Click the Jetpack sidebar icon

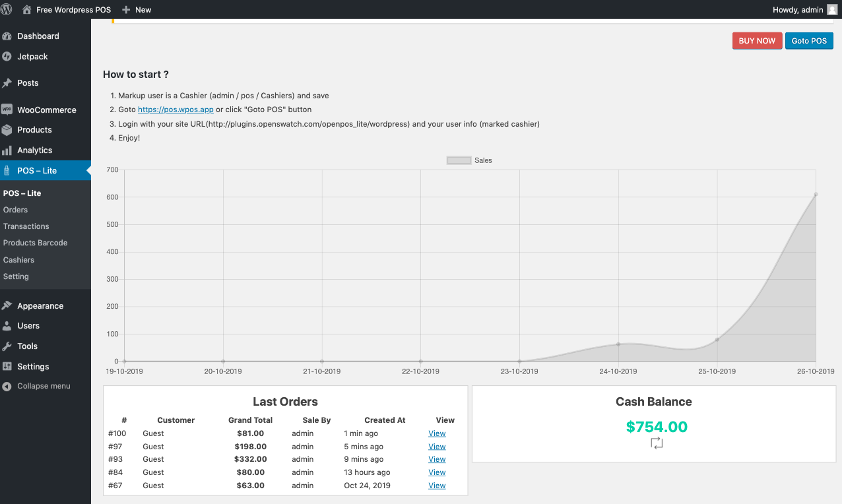pyautogui.click(x=7, y=57)
